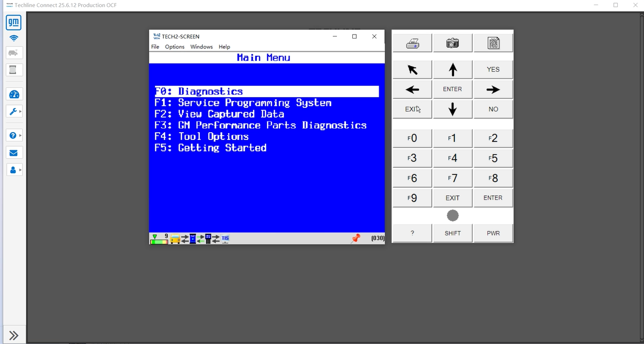Screen dimensions: 644x344
Task: Click the vehicle connection icon in sidebar
Action: (14, 53)
